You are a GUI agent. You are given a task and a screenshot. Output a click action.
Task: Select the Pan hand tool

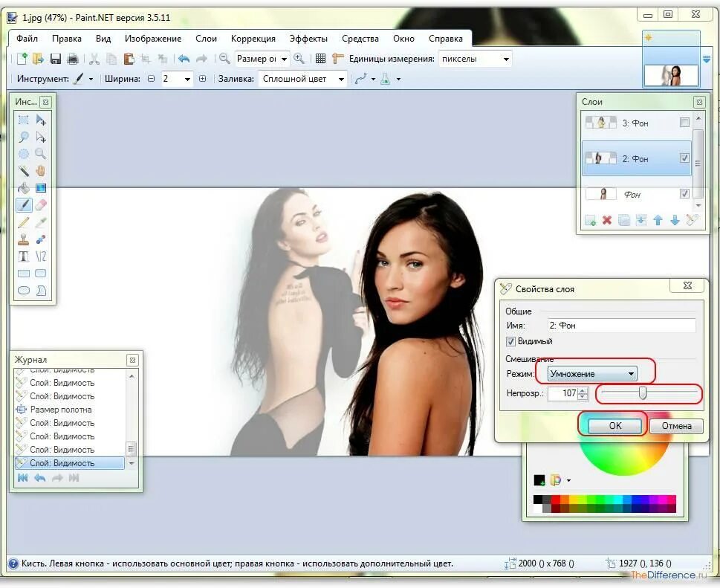coord(41,171)
